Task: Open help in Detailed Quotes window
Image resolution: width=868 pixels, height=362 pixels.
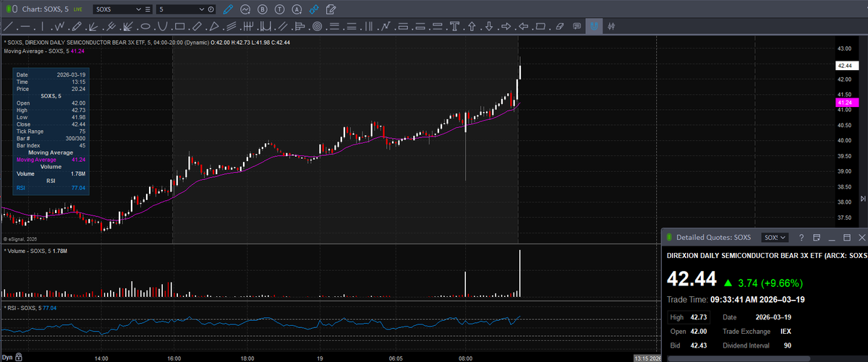Action: (801, 237)
